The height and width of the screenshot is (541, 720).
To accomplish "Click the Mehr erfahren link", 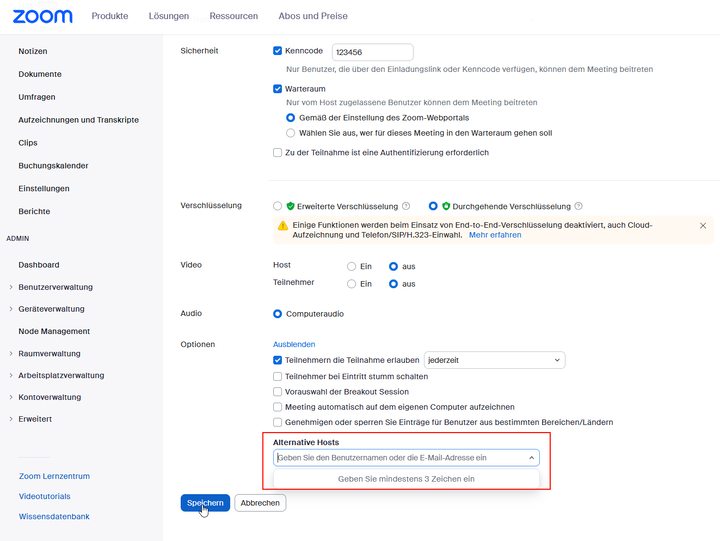I will (495, 235).
